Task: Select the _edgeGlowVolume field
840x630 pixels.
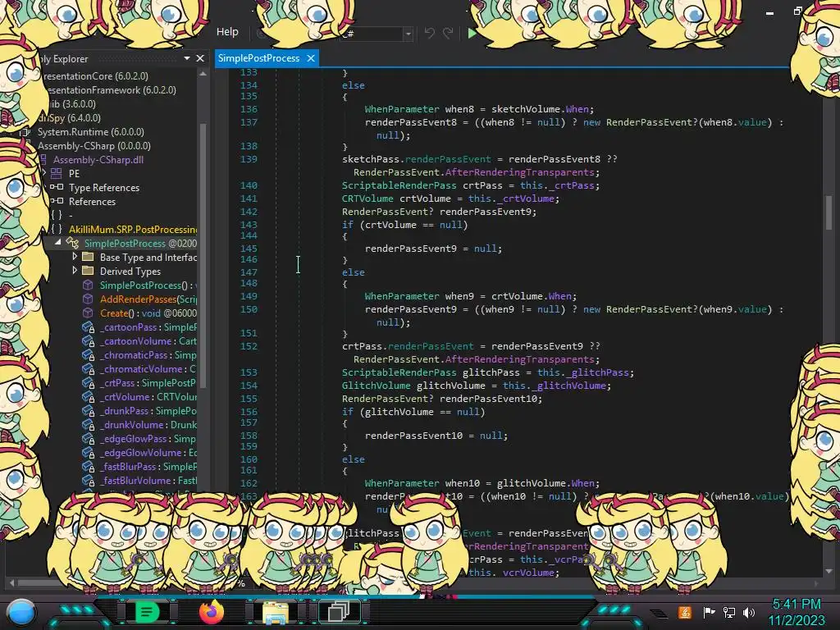Action: pyautogui.click(x=148, y=452)
